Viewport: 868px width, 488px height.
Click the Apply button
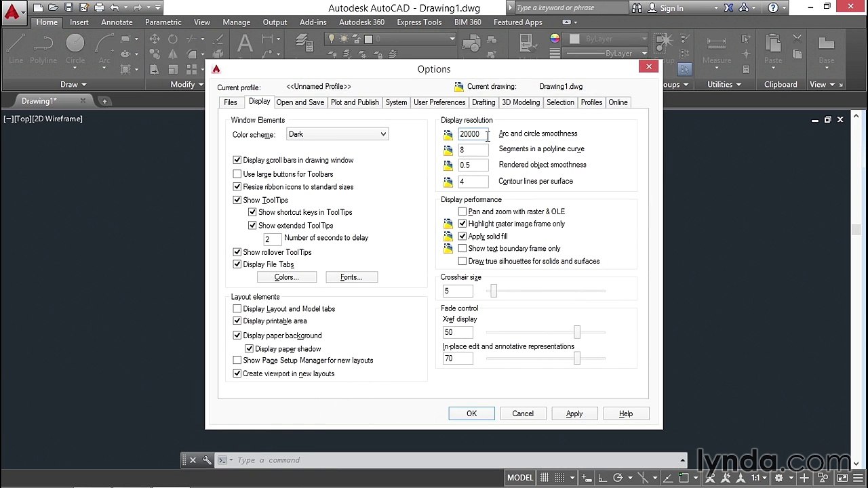pyautogui.click(x=574, y=413)
